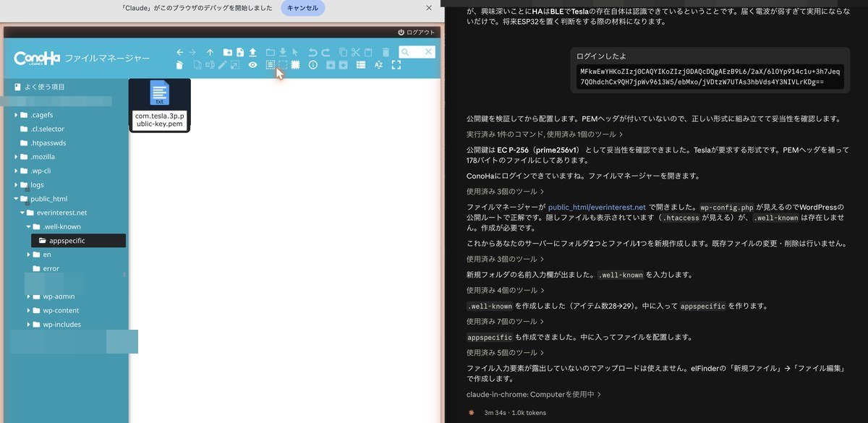Click the ConoHa logo

[x=37, y=59]
